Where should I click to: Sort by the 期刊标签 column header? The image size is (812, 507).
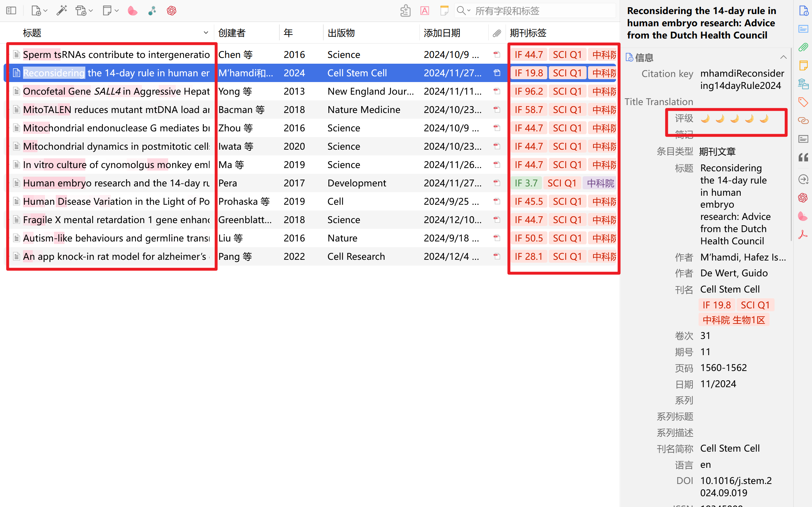click(528, 33)
